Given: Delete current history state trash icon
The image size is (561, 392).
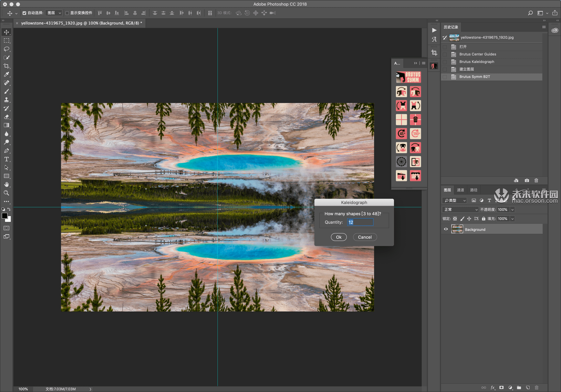Looking at the screenshot, I should click(x=537, y=180).
